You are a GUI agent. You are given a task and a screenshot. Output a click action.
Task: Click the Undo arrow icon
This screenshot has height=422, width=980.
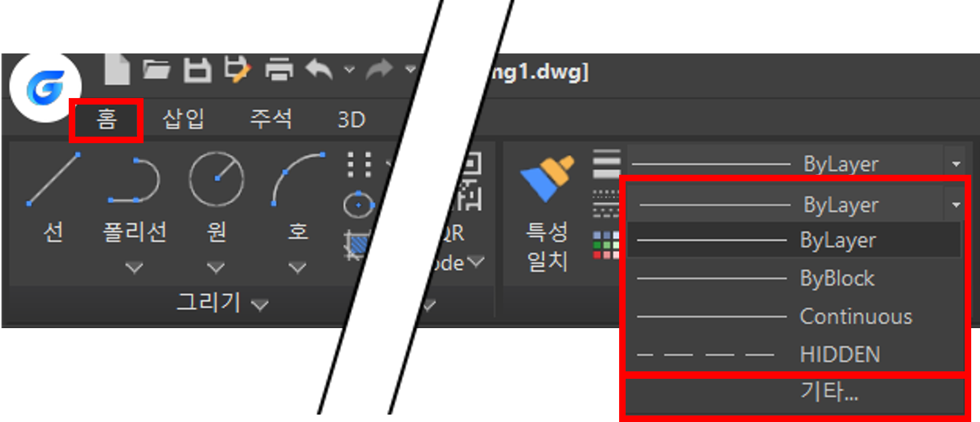pyautogui.click(x=319, y=70)
